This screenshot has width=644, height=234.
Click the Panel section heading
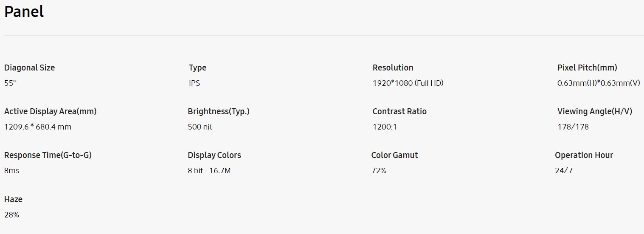point(24,12)
